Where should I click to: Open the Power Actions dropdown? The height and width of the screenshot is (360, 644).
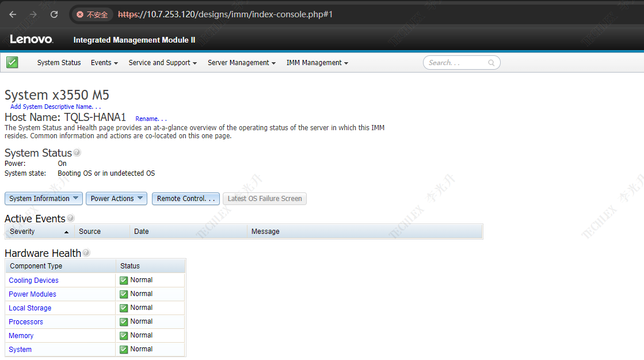pos(117,199)
